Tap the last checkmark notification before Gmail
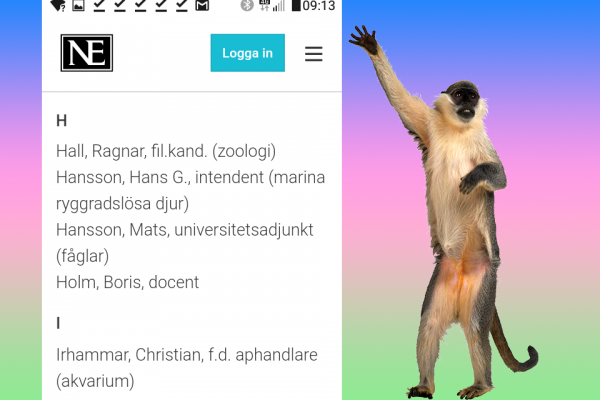 (x=182, y=5)
